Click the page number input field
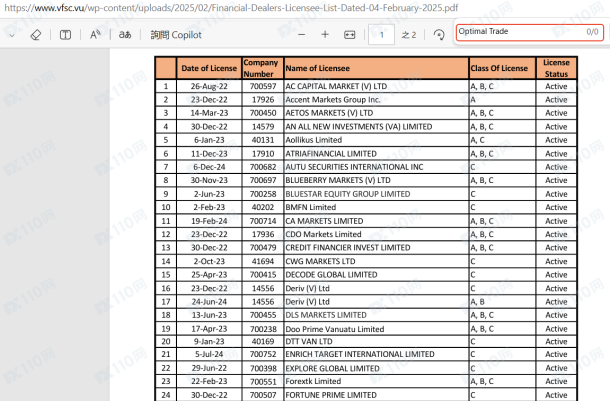This screenshot has height=401, width=610. coord(381,35)
